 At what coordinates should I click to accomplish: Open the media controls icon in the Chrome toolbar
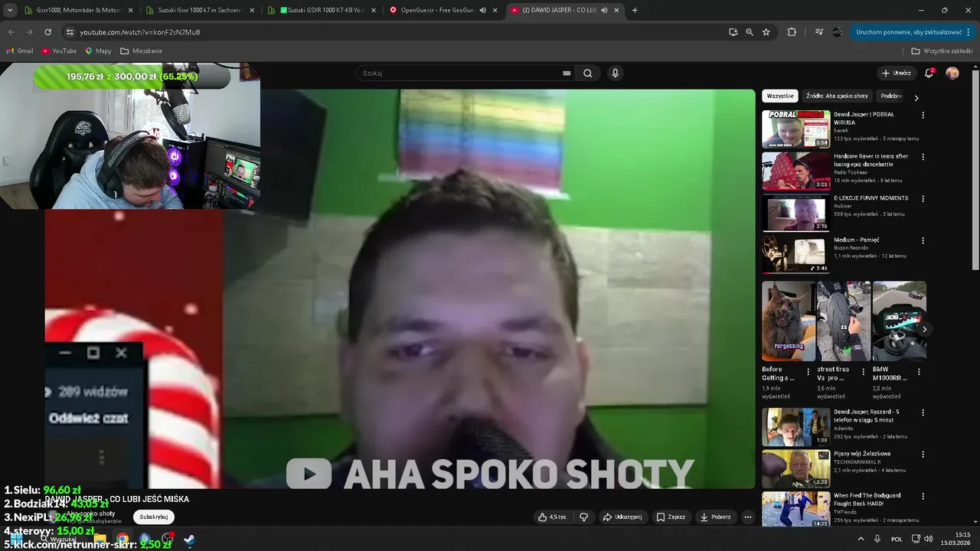point(818,32)
